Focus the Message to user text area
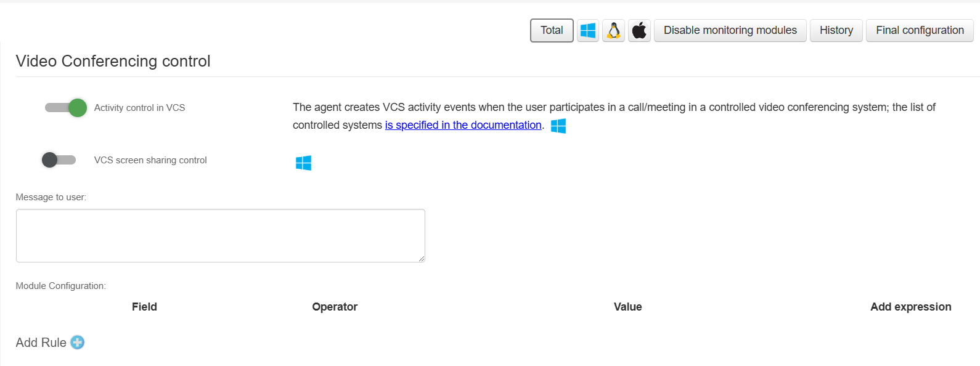 point(220,235)
